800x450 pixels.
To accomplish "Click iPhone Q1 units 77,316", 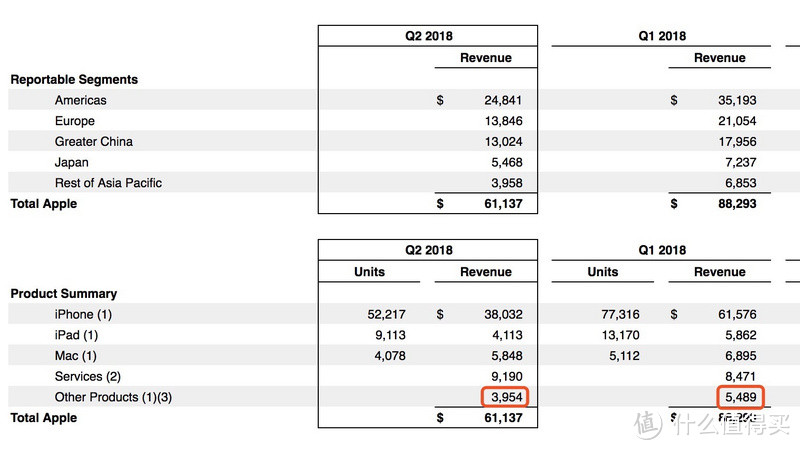I will tap(620, 314).
